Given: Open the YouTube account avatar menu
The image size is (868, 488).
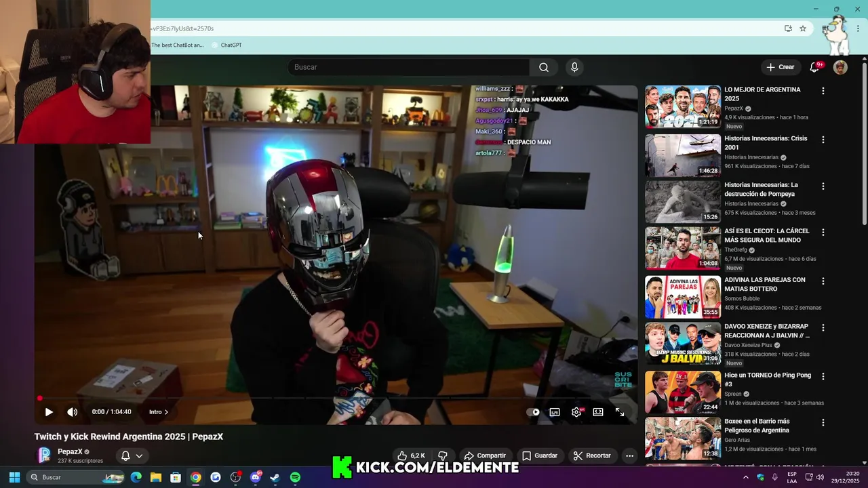Looking at the screenshot, I should 840,67.
